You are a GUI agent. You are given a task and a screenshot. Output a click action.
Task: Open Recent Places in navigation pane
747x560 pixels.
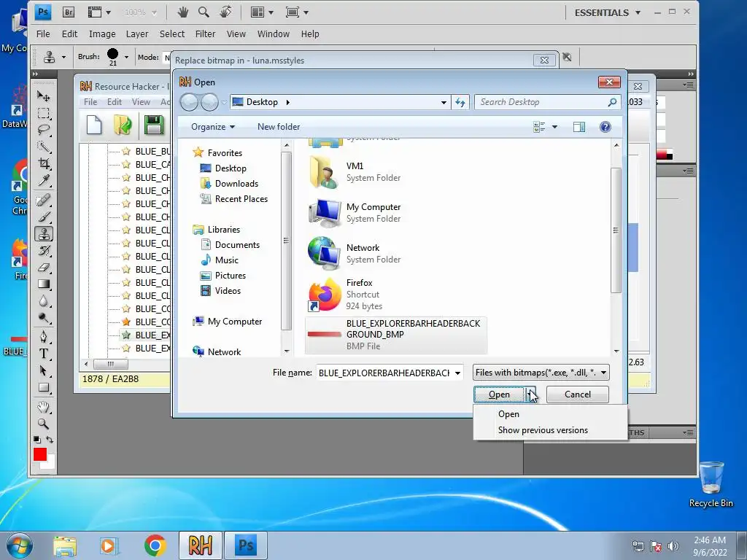[241, 198]
